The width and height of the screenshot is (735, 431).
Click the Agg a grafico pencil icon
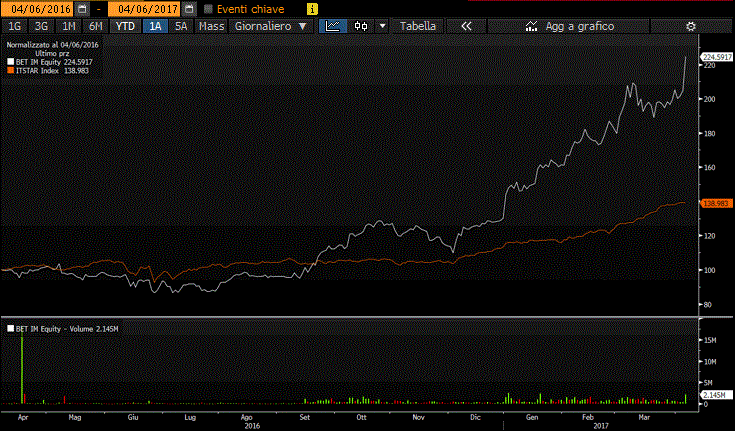pyautogui.click(x=529, y=26)
